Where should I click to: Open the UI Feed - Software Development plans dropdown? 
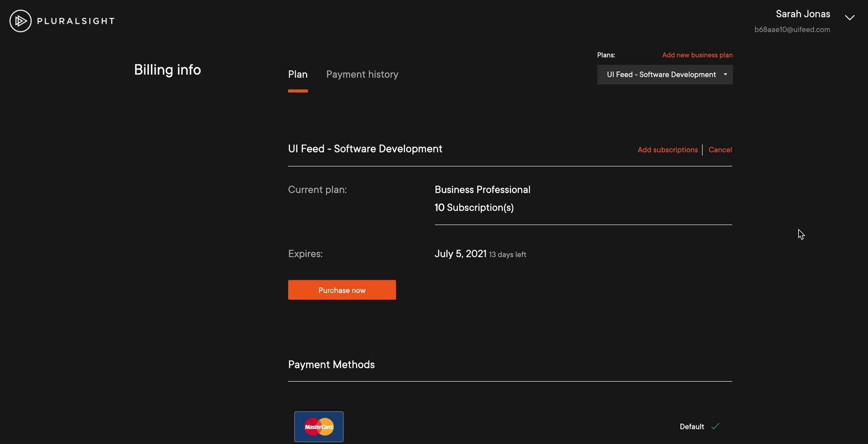(x=665, y=75)
